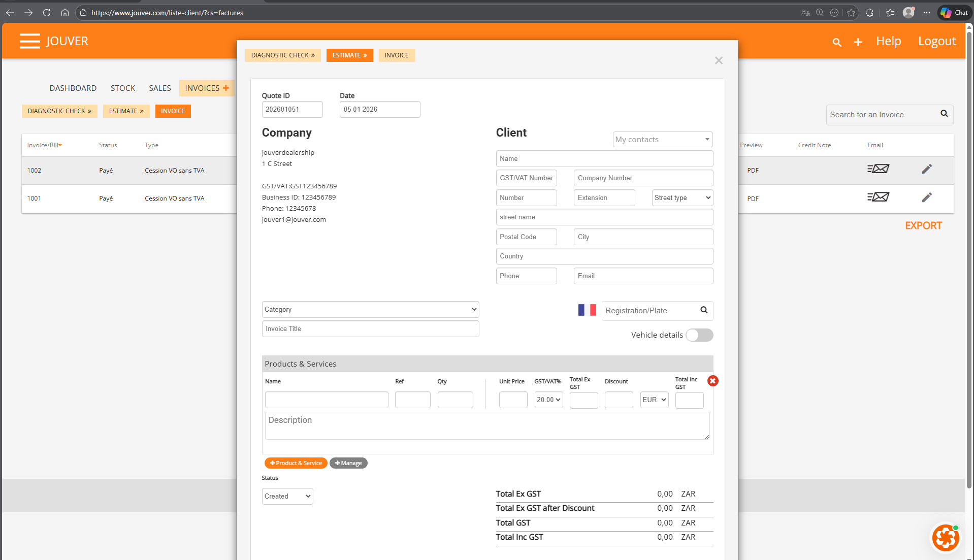This screenshot has height=560, width=974.
Task: Click INVOICE filter on background page
Action: 173,111
